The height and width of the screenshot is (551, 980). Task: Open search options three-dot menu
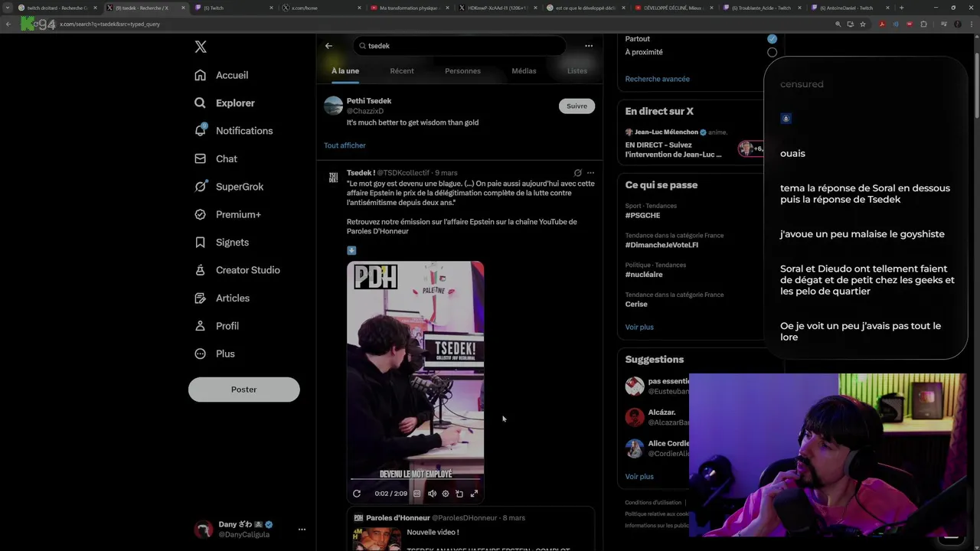click(x=589, y=46)
